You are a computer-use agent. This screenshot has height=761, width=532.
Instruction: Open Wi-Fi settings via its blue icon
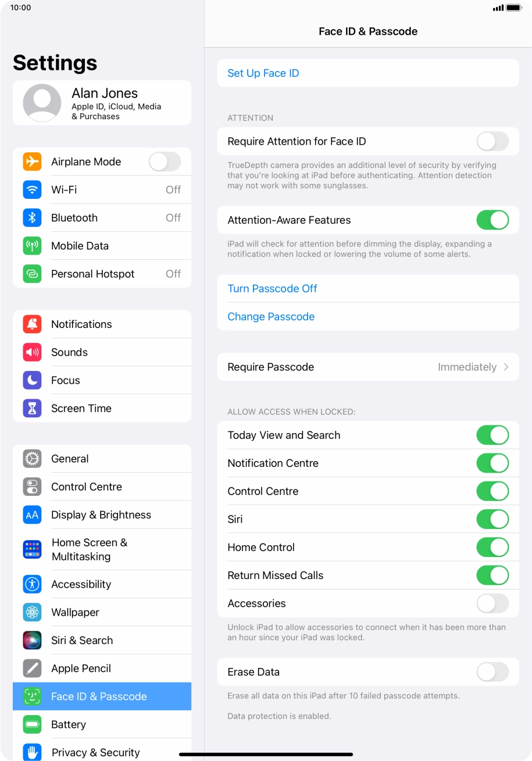[32, 190]
